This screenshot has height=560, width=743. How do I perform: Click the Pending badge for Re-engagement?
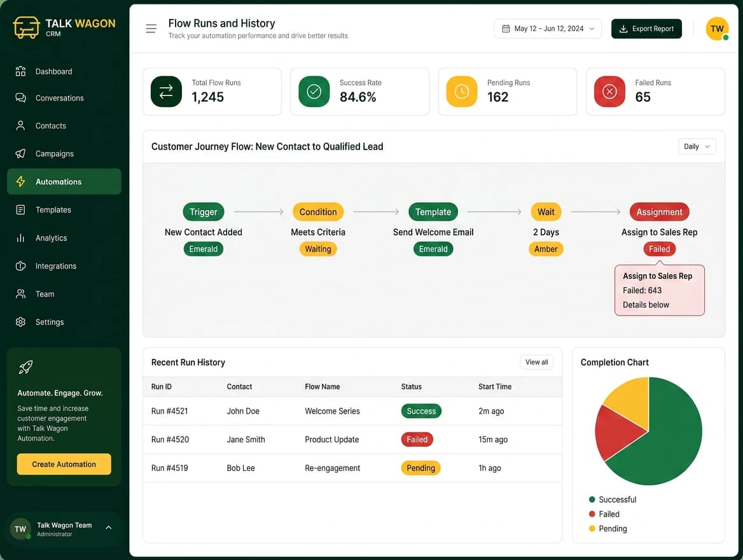point(420,468)
